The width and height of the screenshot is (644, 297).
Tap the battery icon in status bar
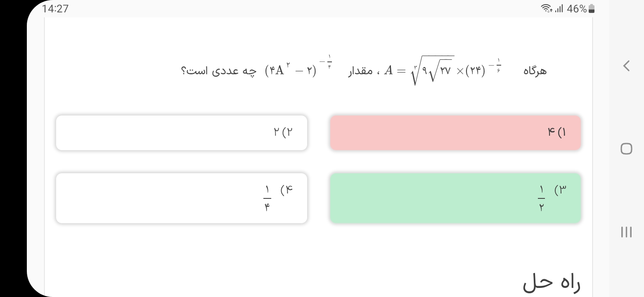tap(592, 9)
